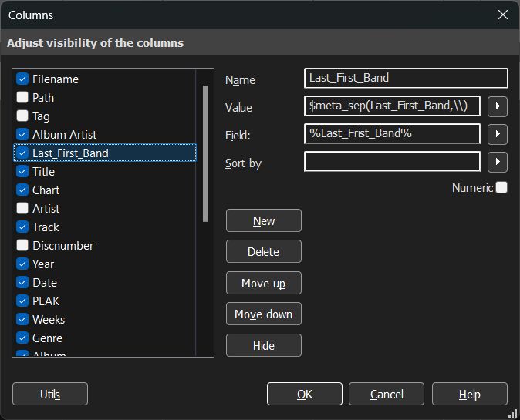This screenshot has width=520, height=420.
Task: Hide the selected column
Action: pos(264,345)
